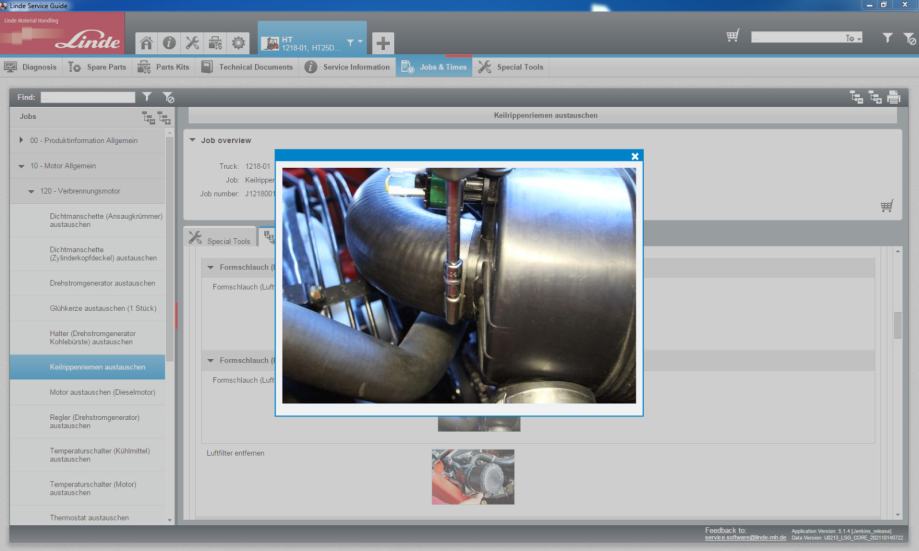Click the service.software@linde-mh.de feedback link

tap(745, 538)
